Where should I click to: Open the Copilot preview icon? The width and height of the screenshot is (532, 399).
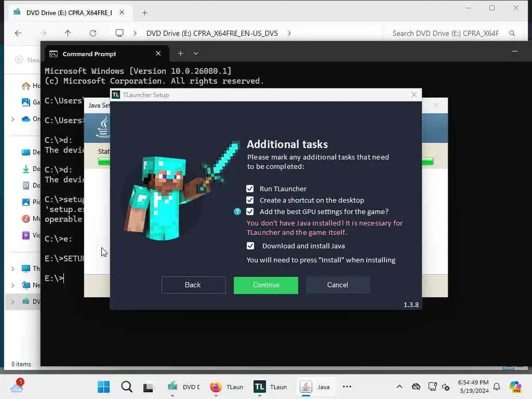tap(515, 387)
